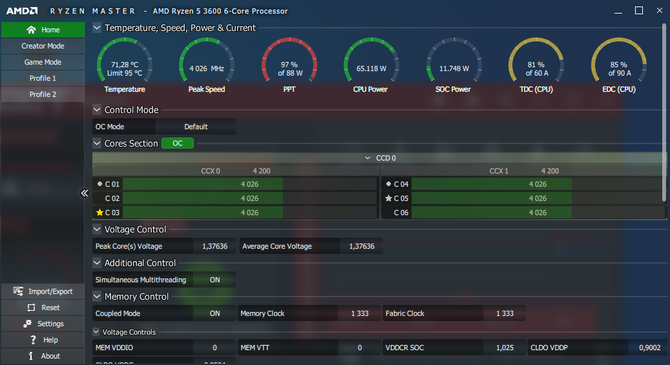Click core C 02 speed bar
The height and width of the screenshot is (365, 670).
(x=250, y=198)
